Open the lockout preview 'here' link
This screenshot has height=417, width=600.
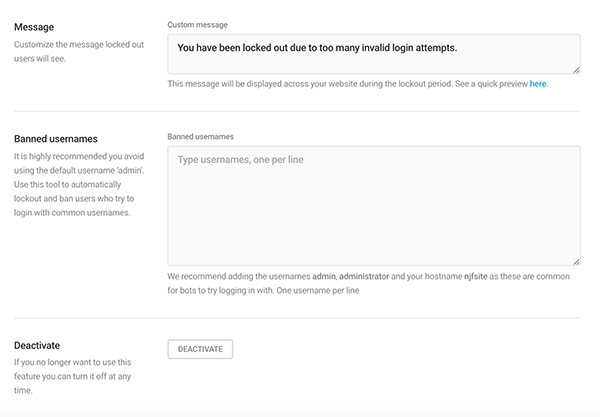pyautogui.click(x=538, y=84)
